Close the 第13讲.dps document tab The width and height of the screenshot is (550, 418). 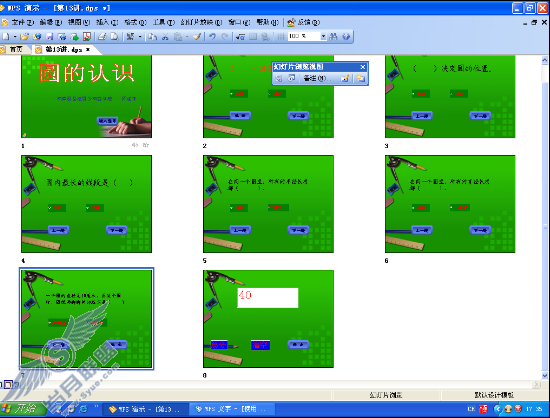point(88,50)
